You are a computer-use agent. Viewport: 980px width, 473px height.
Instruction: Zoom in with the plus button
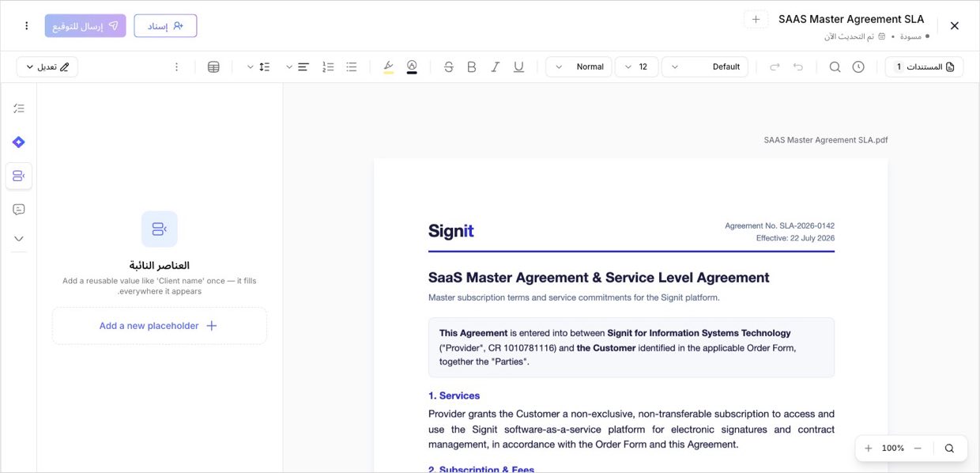point(869,448)
